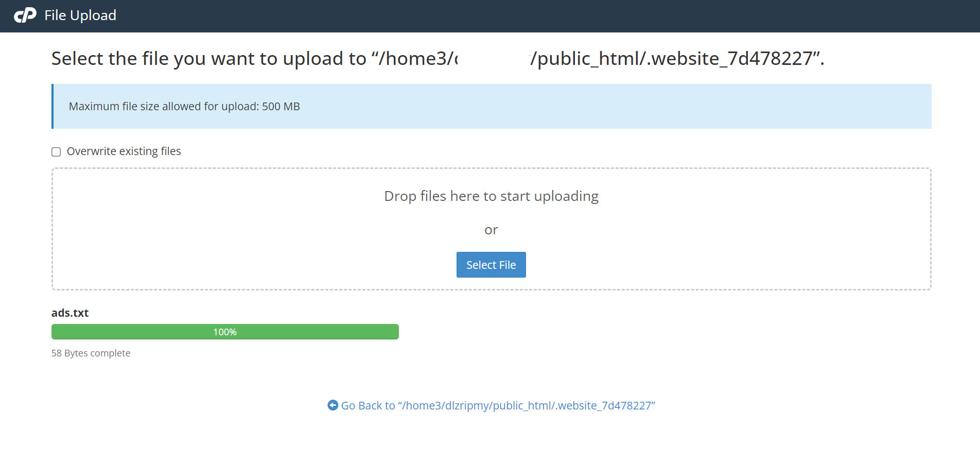Click the dark header bar background
980x462 pixels.
(566, 16)
